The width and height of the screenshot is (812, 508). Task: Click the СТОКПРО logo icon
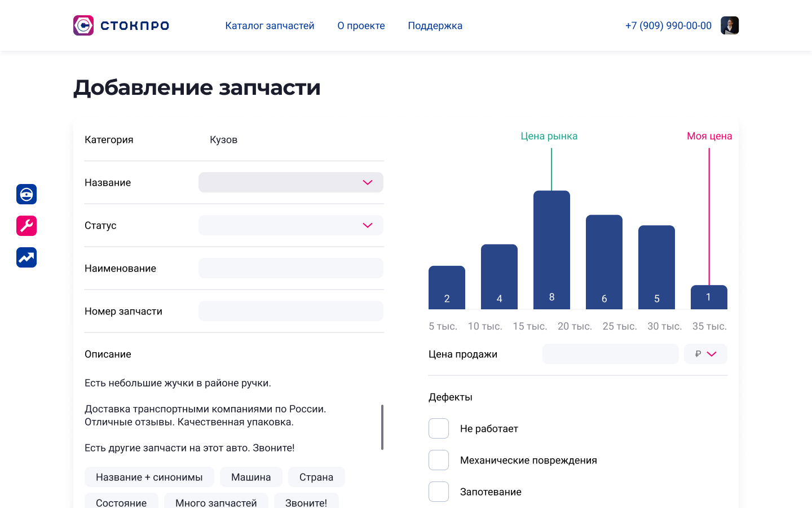point(83,25)
